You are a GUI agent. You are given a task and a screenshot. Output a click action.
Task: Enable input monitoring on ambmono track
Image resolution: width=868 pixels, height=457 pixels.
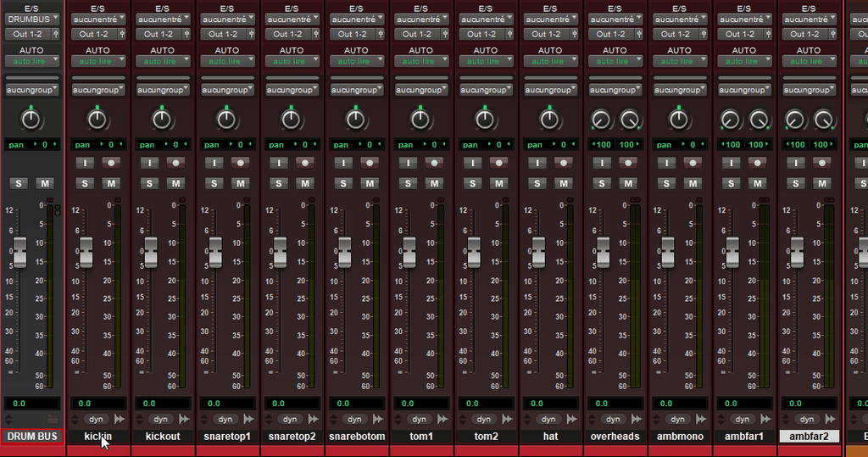tap(666, 163)
